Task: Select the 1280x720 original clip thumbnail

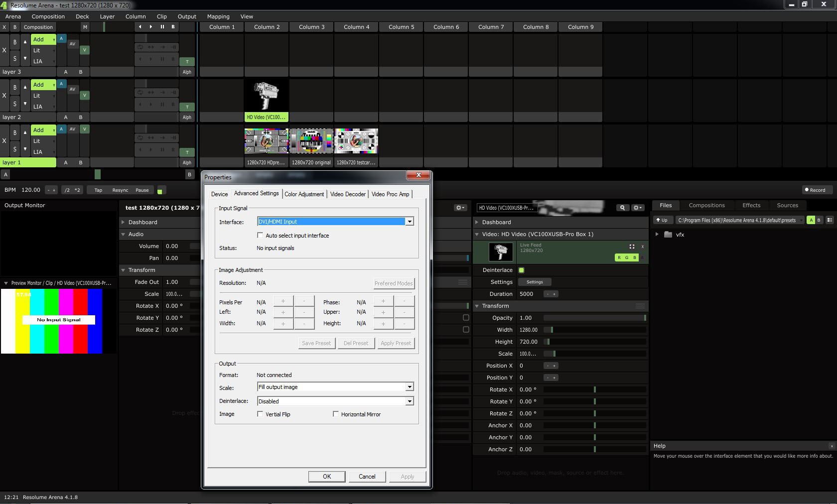Action: point(311,141)
